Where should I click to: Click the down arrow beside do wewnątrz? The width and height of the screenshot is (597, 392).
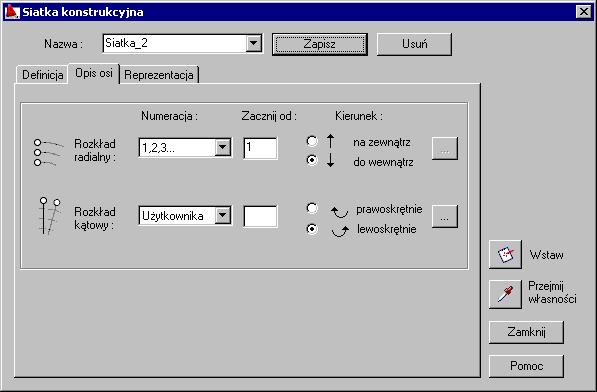tap(330, 160)
